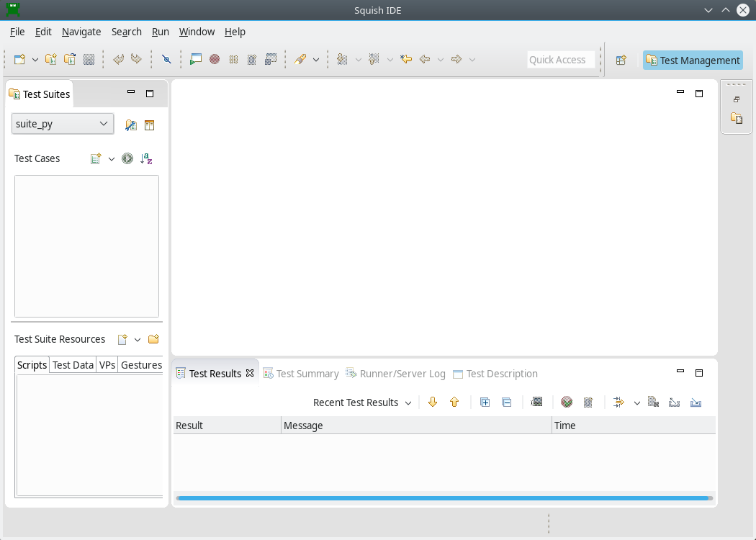Expand the new test case dropdown arrow

[x=112, y=158]
